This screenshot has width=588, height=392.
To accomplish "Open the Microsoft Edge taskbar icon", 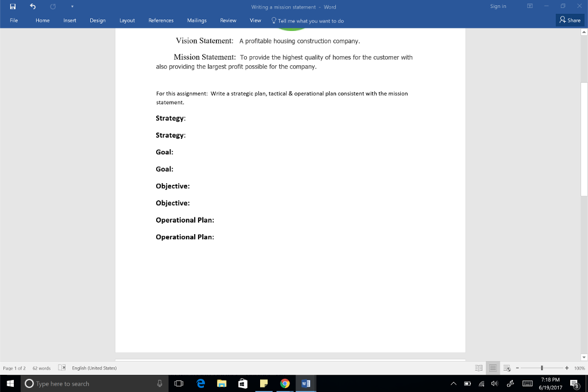I will [x=200, y=383].
